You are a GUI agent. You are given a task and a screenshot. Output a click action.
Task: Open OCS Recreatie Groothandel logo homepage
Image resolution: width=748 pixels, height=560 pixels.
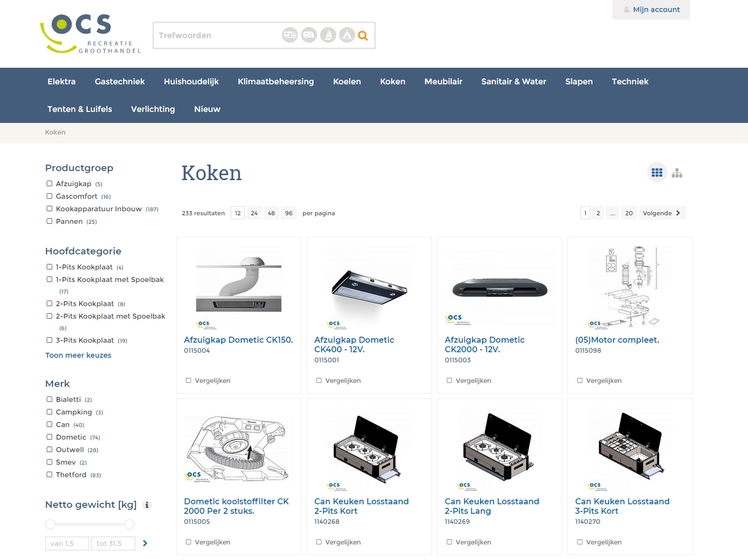(90, 34)
